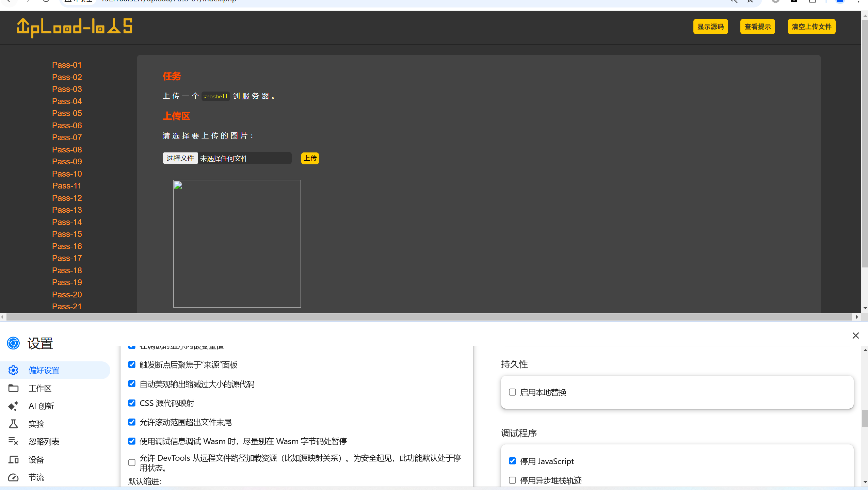Close the DevTools settings panel with X
The width and height of the screenshot is (868, 490).
pyautogui.click(x=855, y=336)
